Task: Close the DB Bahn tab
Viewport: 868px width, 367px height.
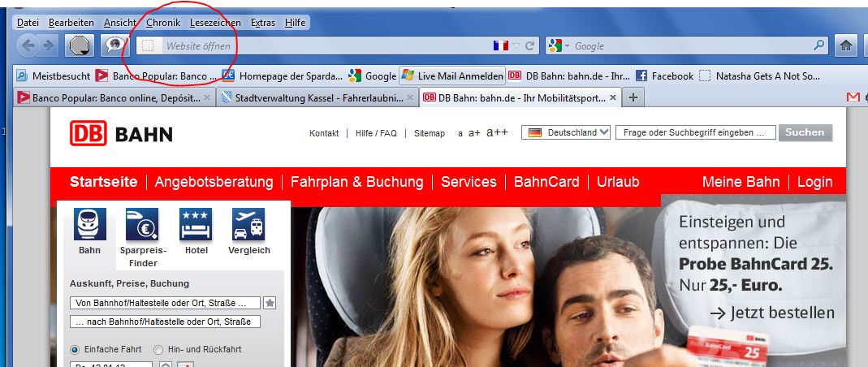Action: coord(613,98)
